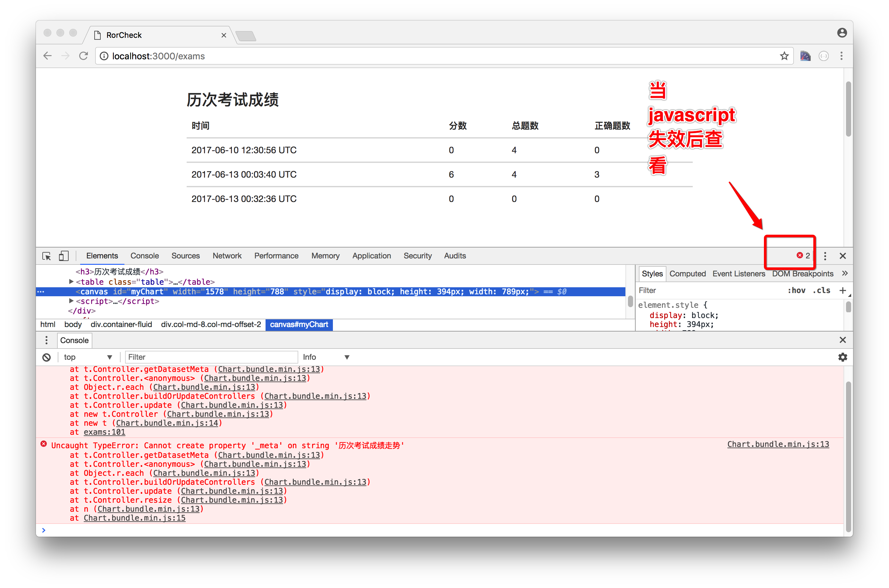Open a new browser tab
This screenshot has width=889, height=588.
pyautogui.click(x=246, y=36)
